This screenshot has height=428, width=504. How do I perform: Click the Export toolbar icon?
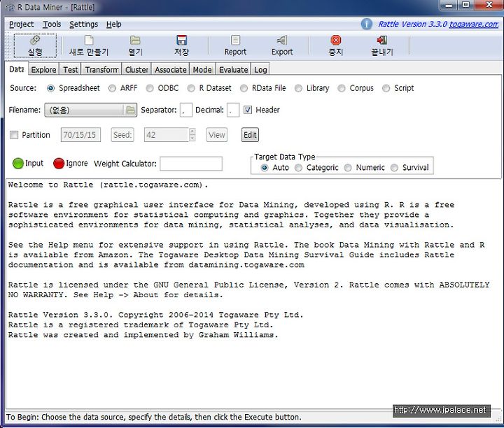pyautogui.click(x=282, y=41)
